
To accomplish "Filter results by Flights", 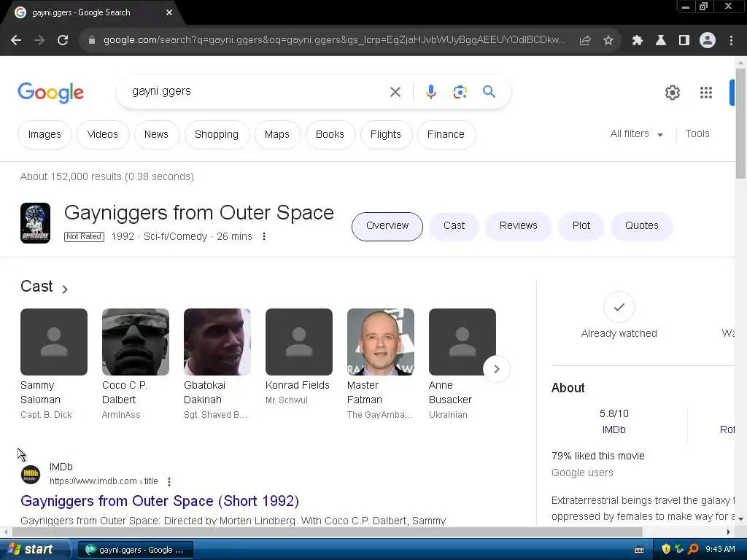I will 386,135.
